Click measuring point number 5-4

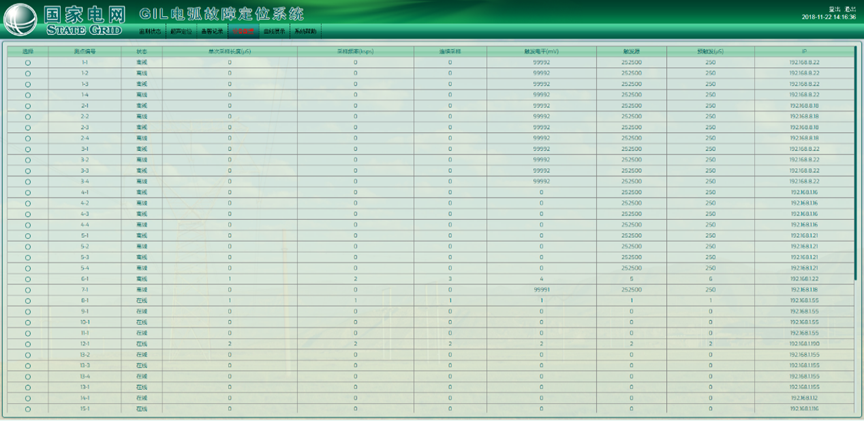tap(85, 268)
